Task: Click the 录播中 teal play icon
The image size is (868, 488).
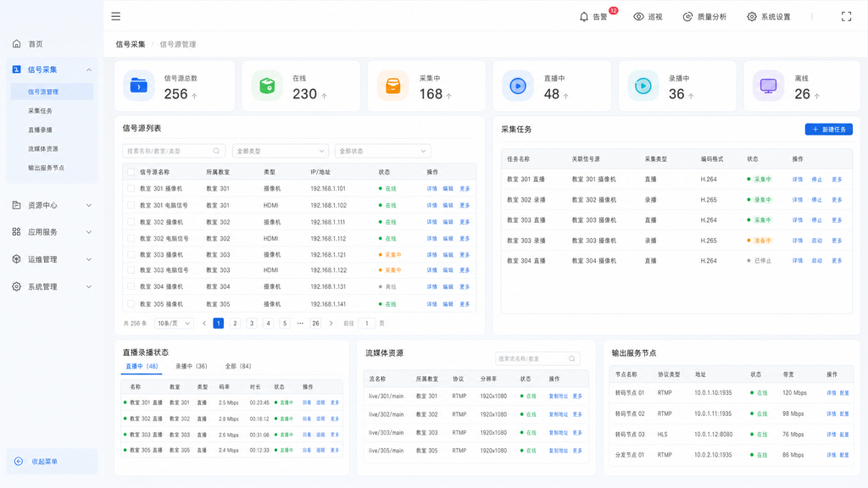Action: [643, 86]
